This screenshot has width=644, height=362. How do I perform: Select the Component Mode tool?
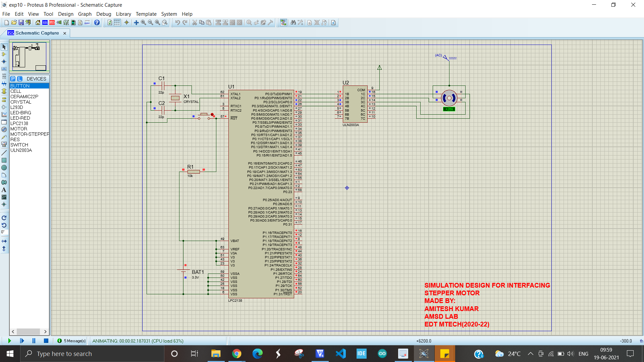[x=4, y=54]
